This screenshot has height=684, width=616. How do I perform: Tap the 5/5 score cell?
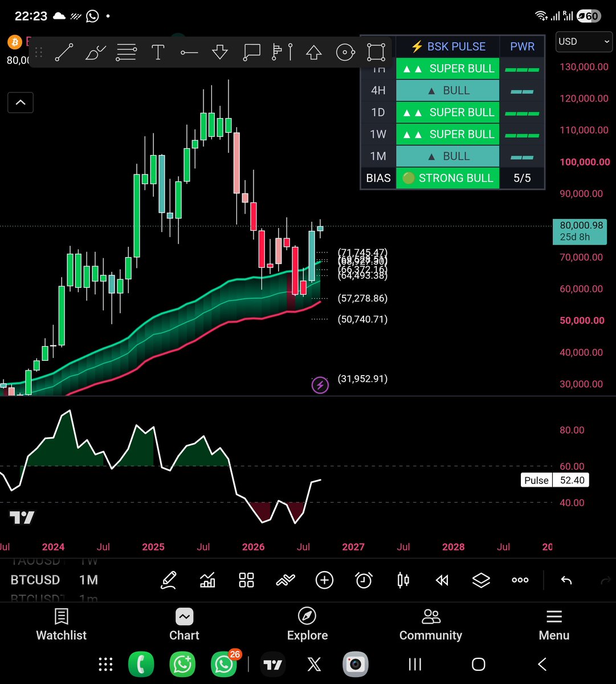[x=522, y=178]
